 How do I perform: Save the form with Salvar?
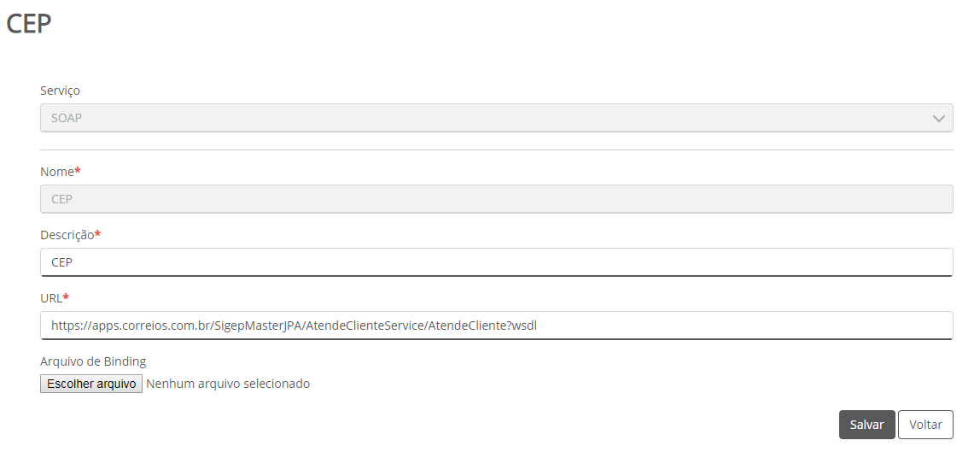[866, 425]
